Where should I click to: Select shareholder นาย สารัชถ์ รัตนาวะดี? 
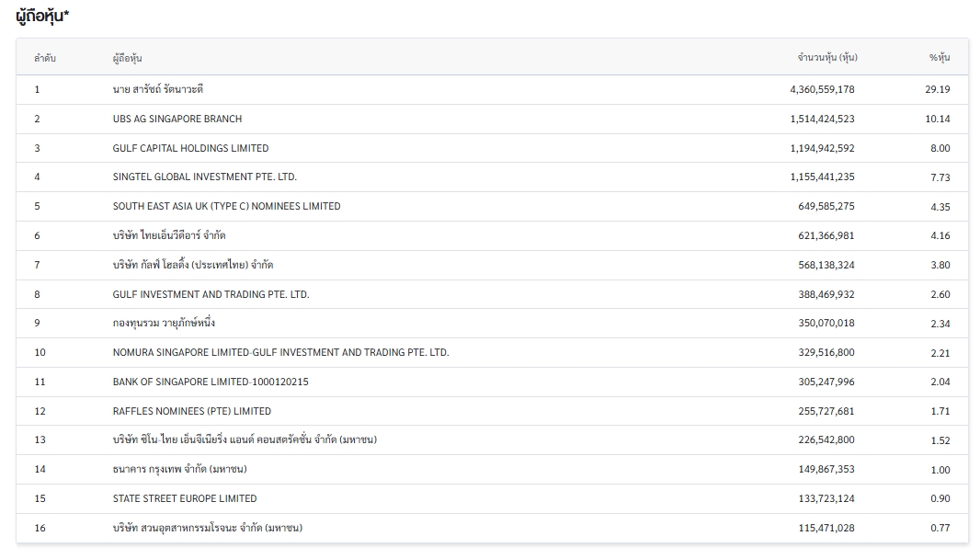(158, 89)
